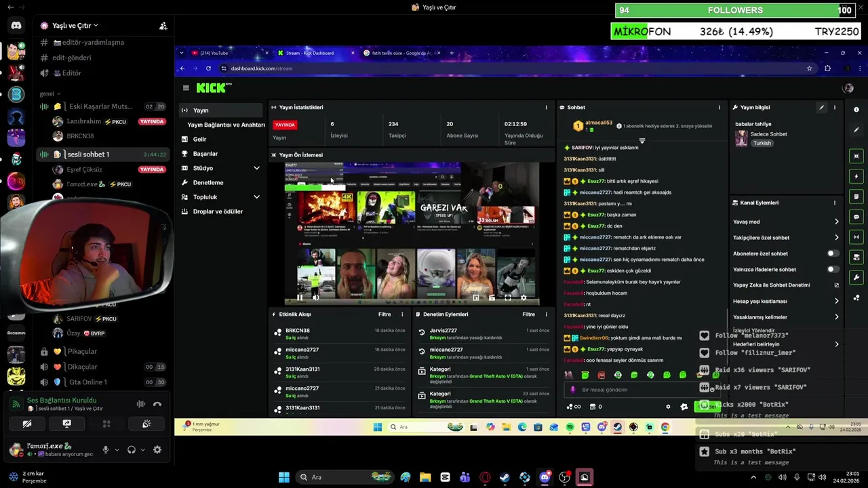
Task: Click the browser address bar URL
Action: click(x=262, y=68)
